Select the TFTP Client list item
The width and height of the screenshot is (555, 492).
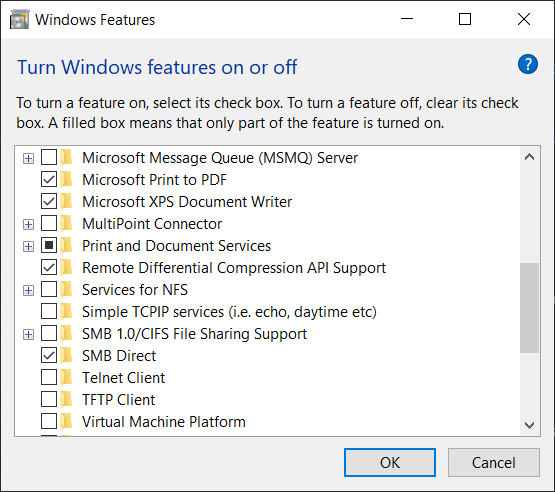tap(119, 400)
